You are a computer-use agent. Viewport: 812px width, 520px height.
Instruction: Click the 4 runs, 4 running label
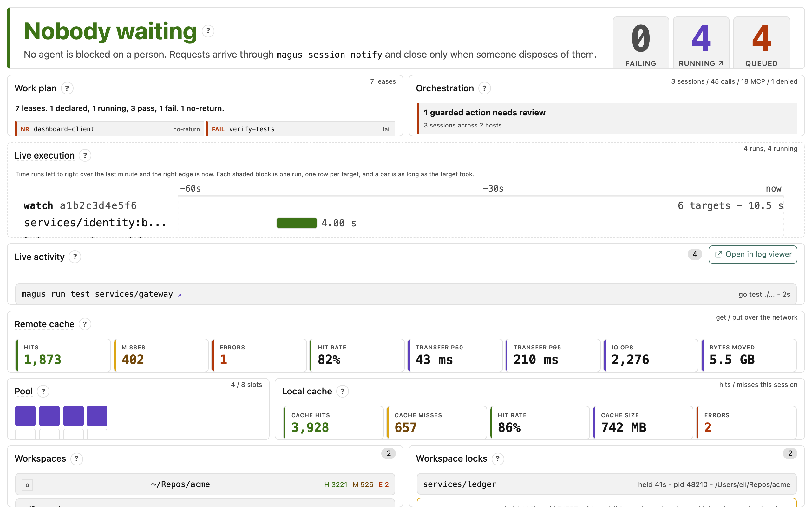(x=770, y=149)
